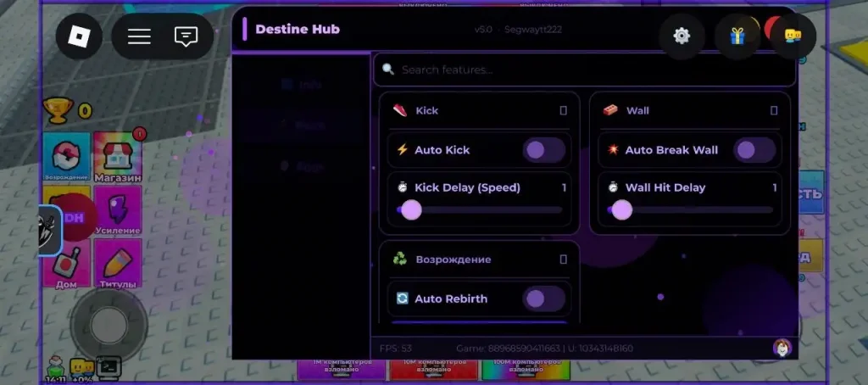This screenshot has height=385, width=868.
Task: Click the Destine Hub title text
Action: [x=298, y=29]
